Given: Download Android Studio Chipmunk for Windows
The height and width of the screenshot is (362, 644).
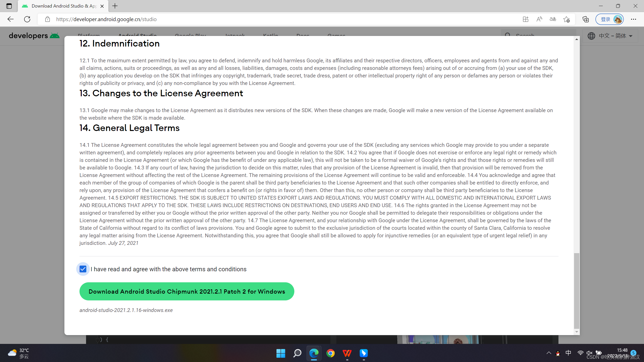Looking at the screenshot, I should (x=187, y=291).
